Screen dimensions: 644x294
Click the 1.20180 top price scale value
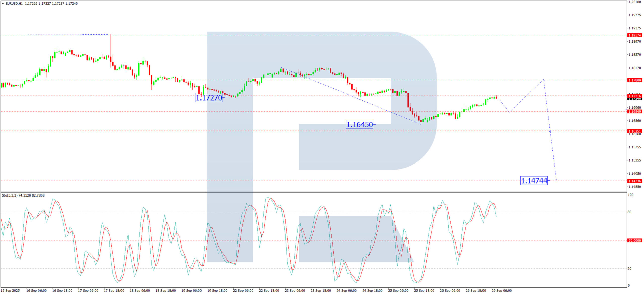click(635, 2)
